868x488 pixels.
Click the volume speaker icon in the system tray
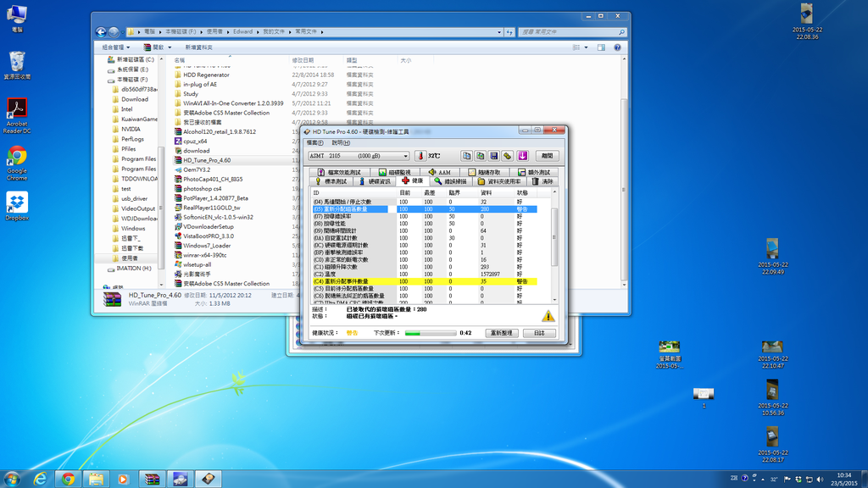pyautogui.click(x=820, y=480)
